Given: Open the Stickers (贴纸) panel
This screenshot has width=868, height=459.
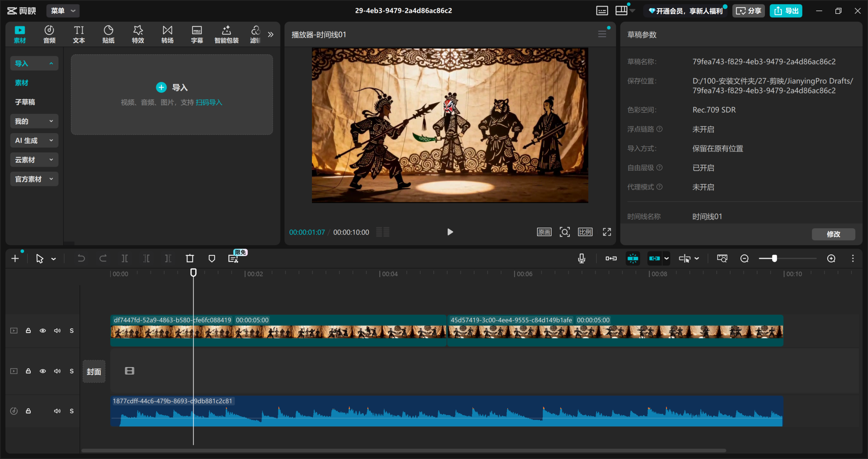Looking at the screenshot, I should pyautogui.click(x=108, y=34).
